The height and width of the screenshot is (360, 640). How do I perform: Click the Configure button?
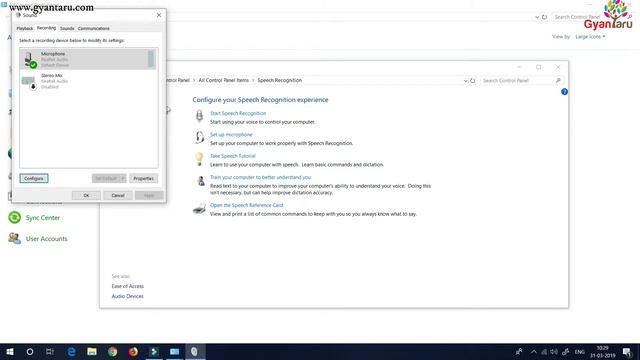click(x=34, y=178)
